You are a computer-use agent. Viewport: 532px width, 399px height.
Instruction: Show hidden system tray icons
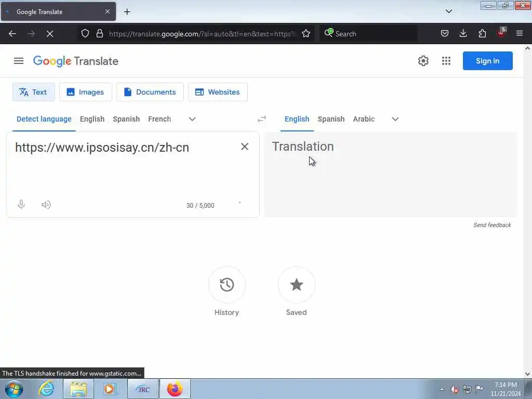pyautogui.click(x=442, y=390)
